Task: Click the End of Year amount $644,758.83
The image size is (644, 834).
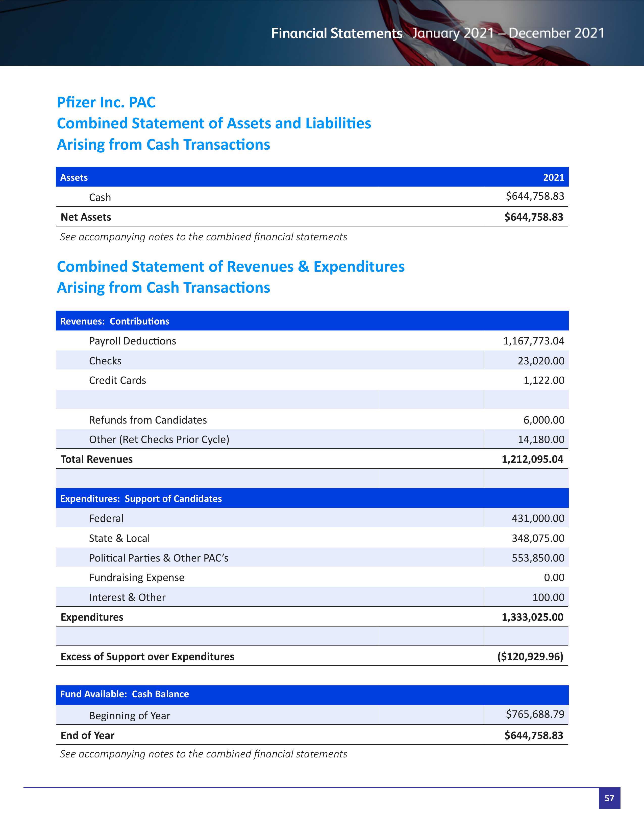Action: pos(534,736)
